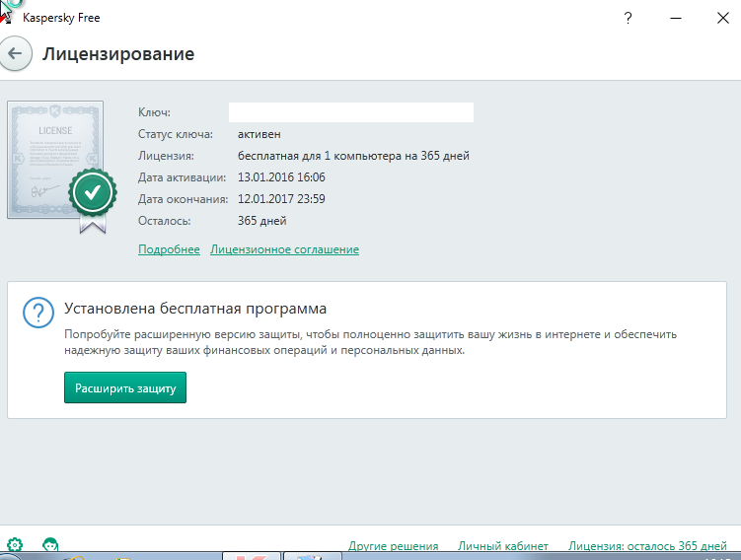The image size is (741, 560).
Task: Click the white Ключ key field
Action: coord(351,112)
